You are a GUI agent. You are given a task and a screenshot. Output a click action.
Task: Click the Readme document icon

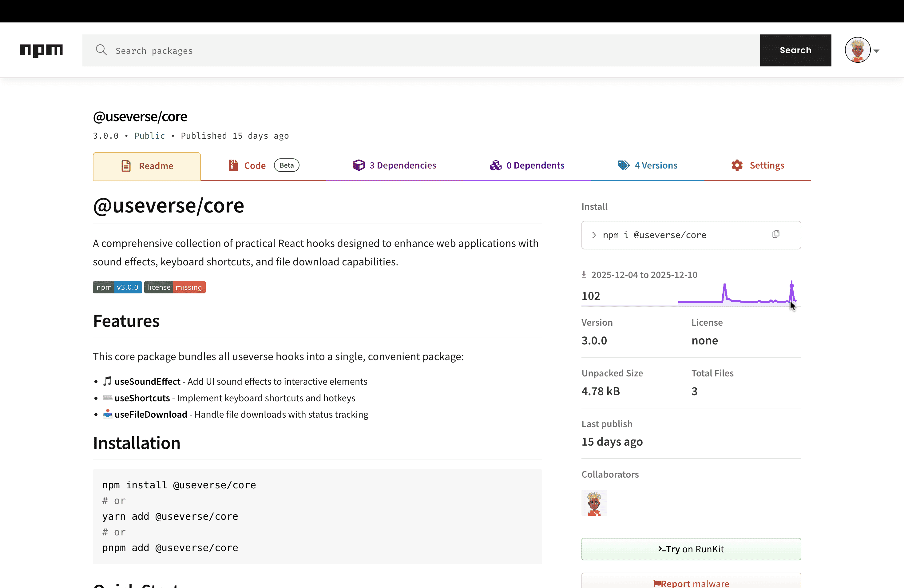coord(126,165)
